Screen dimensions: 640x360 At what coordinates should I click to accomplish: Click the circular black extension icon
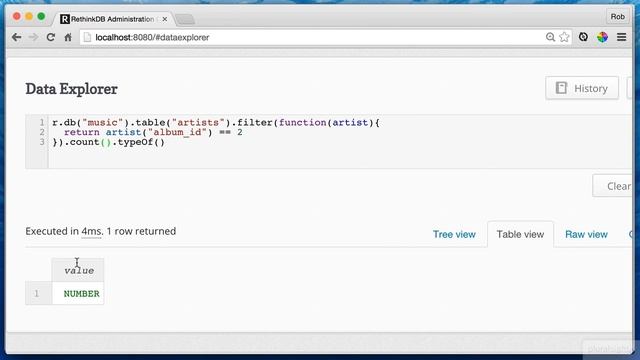583,37
